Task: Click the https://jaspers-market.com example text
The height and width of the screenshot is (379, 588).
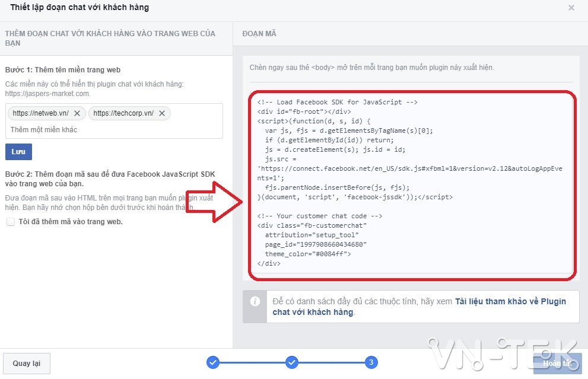Action: [x=47, y=94]
